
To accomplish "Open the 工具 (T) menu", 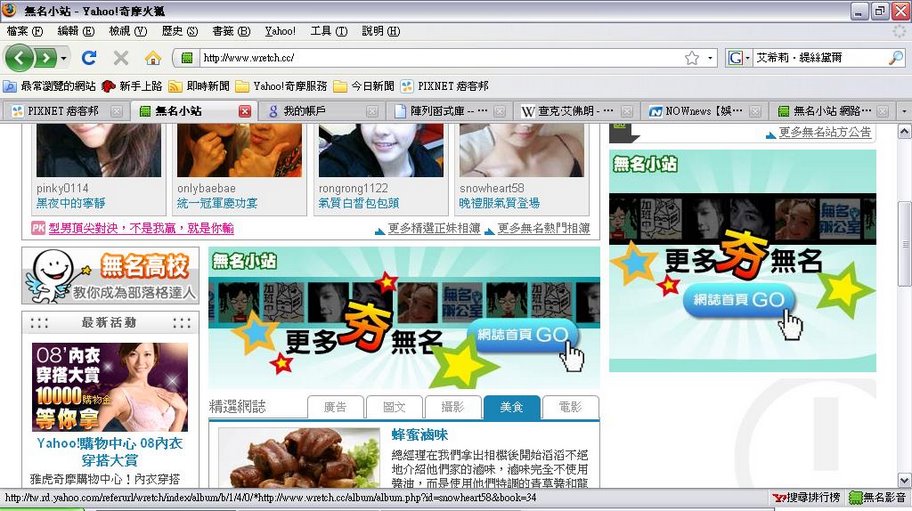I will pos(329,31).
